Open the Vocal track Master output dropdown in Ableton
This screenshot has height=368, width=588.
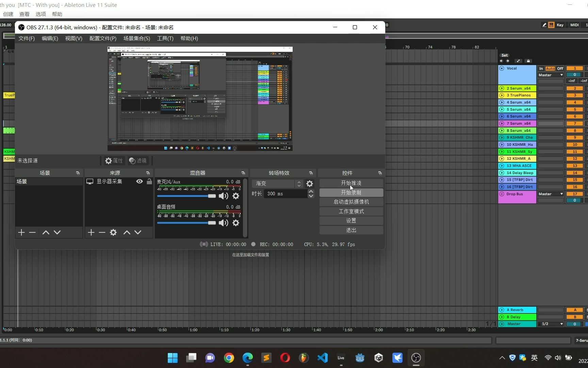point(551,75)
